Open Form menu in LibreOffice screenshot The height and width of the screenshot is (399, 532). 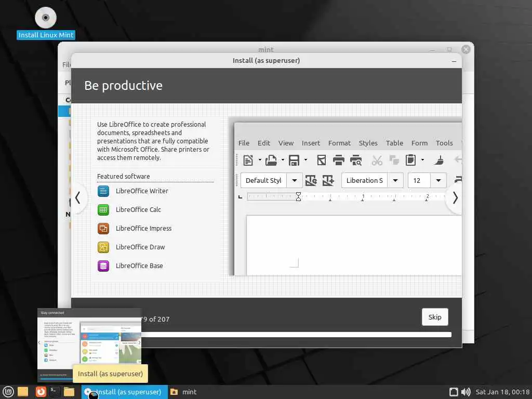(419, 143)
